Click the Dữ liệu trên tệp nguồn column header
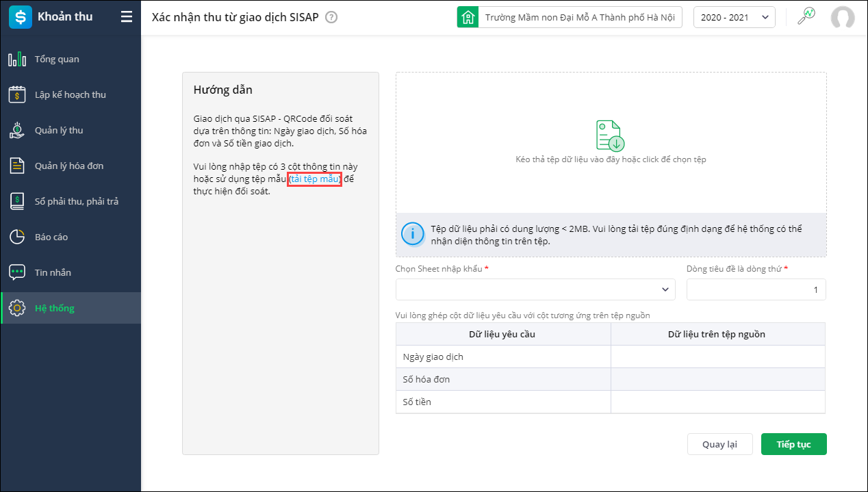 pos(718,334)
